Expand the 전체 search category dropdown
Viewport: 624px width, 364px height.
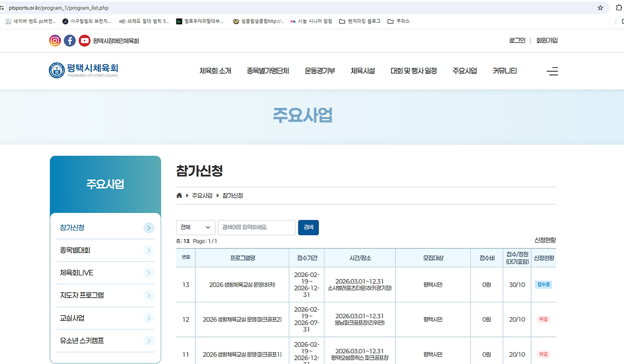coord(195,228)
